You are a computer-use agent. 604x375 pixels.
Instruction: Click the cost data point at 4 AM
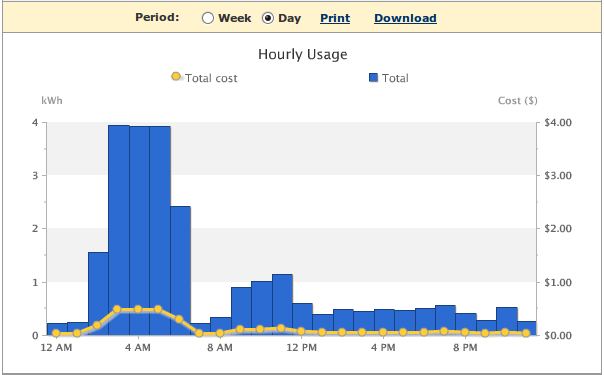point(138,309)
